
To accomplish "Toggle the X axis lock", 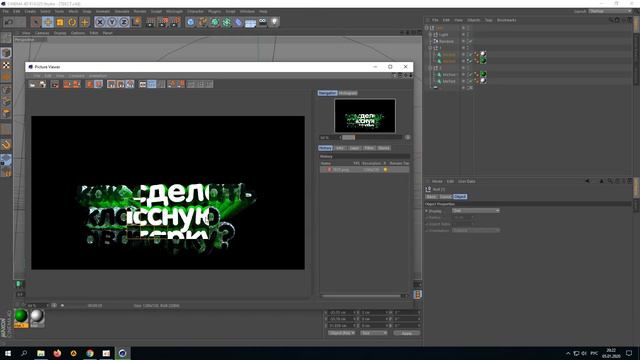I will click(100, 22).
